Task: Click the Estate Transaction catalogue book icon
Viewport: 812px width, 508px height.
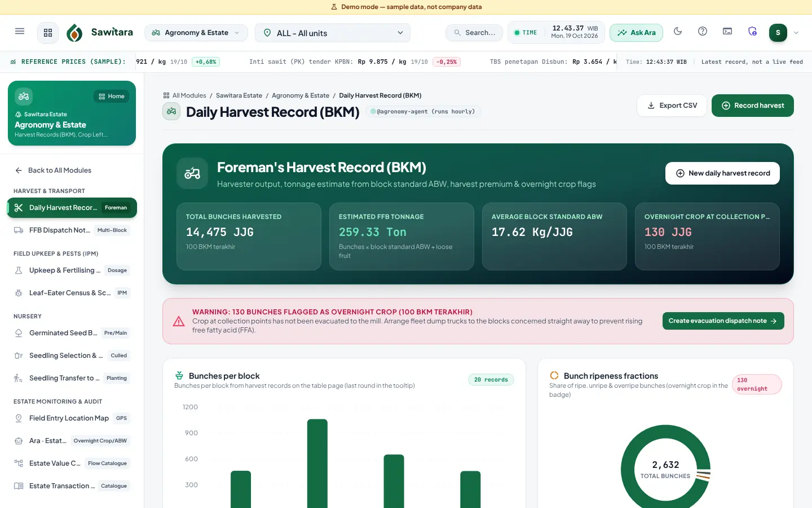Action: tap(19, 486)
